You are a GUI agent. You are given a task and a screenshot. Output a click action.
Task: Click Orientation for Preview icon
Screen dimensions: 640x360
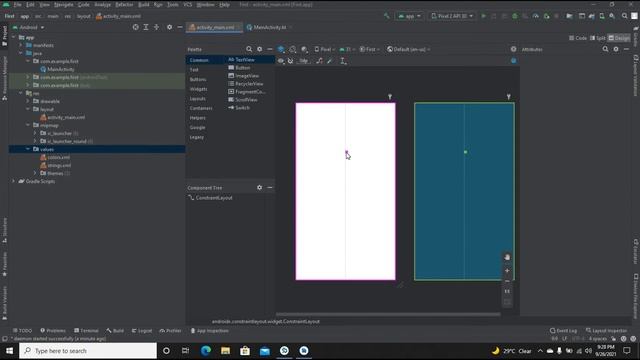pyautogui.click(x=293, y=49)
